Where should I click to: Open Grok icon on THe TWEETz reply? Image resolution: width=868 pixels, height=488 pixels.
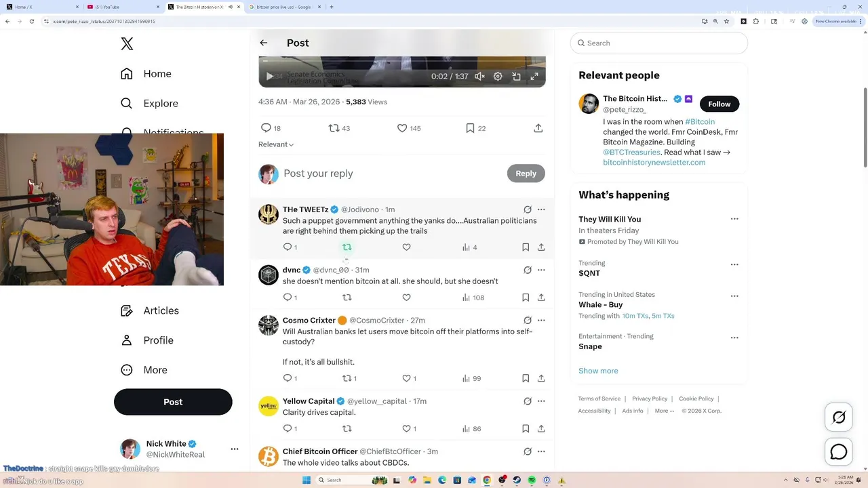pyautogui.click(x=528, y=209)
